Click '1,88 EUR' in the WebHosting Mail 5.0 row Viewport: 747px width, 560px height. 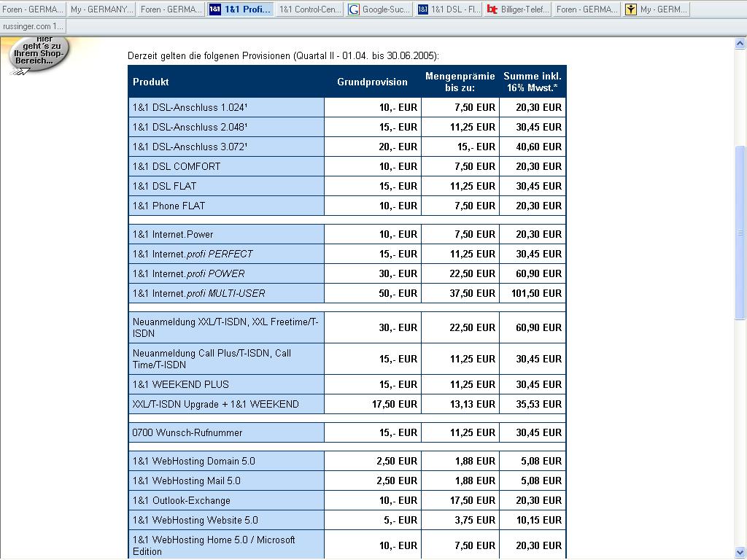475,481
